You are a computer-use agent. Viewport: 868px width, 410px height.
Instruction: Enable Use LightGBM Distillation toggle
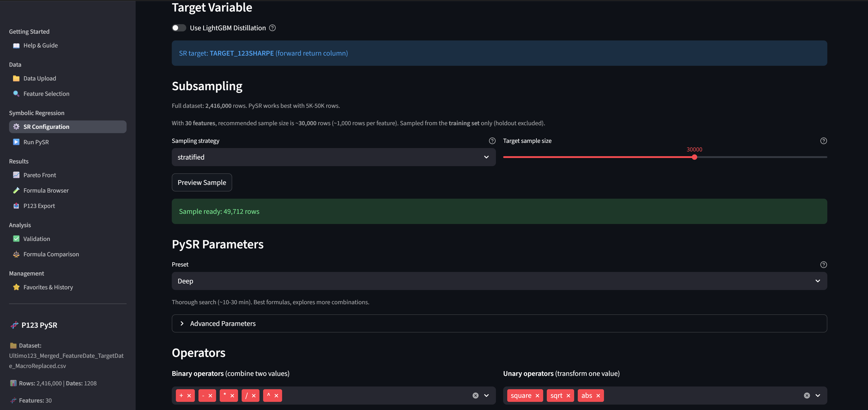(x=179, y=28)
